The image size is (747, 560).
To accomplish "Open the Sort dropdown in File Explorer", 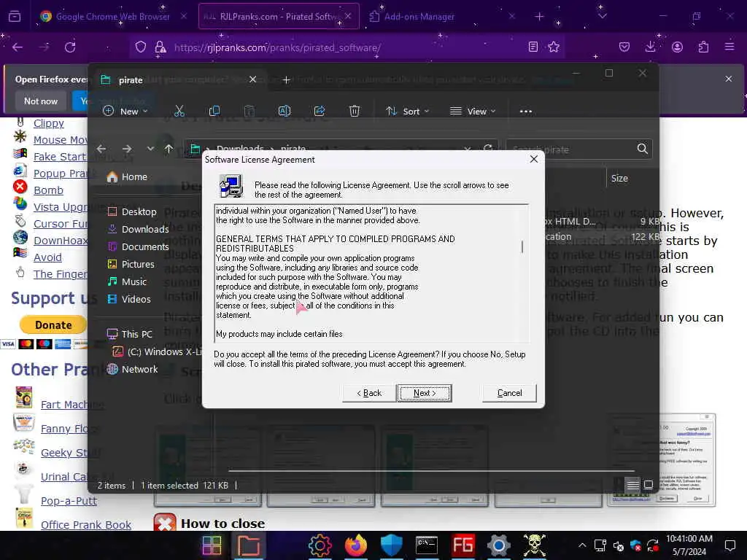I will coord(407,112).
